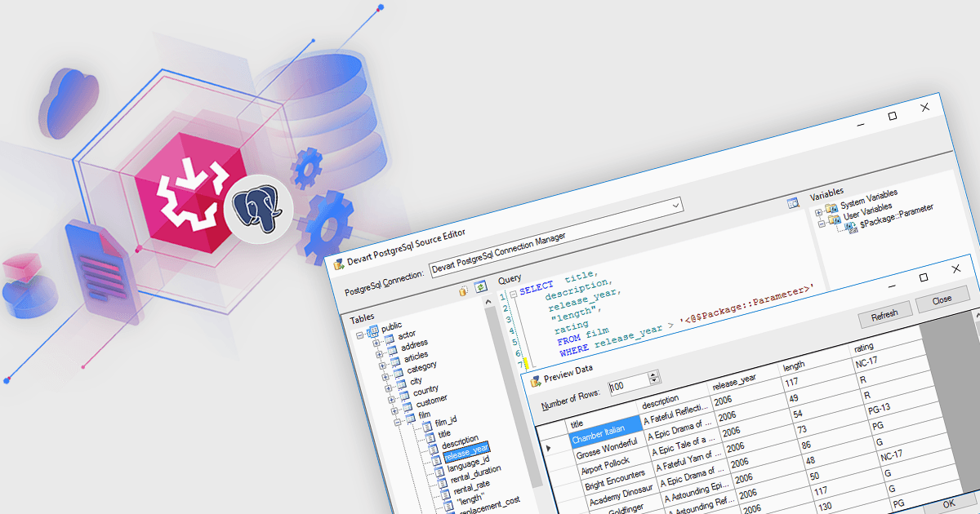Open the PostgreSql Connection dropdown

675,206
